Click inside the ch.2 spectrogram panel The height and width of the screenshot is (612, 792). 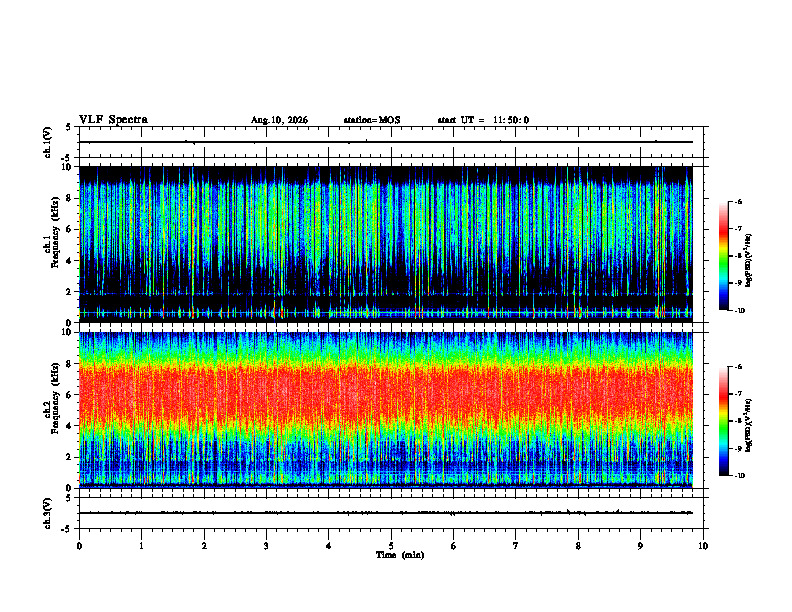click(386, 410)
